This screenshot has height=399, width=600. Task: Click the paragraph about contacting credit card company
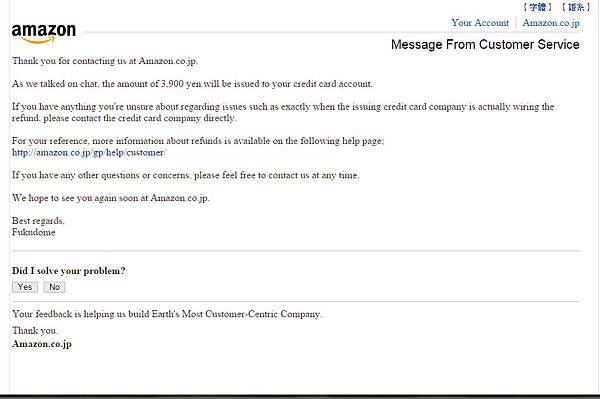(283, 112)
